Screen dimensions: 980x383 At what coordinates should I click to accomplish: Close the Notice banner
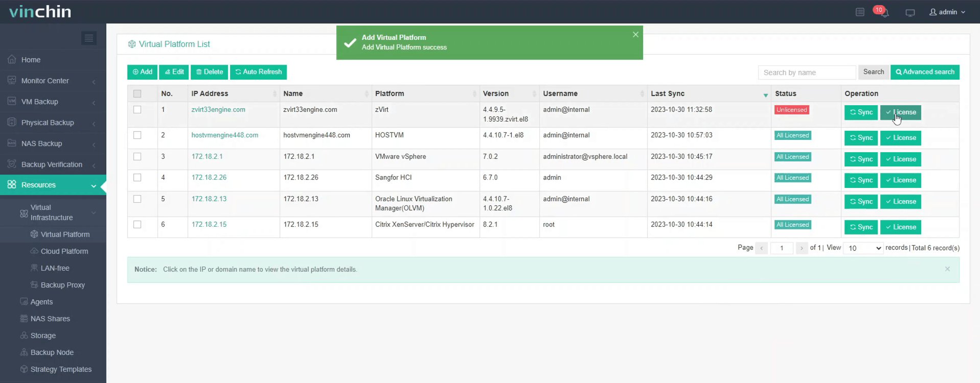click(947, 269)
